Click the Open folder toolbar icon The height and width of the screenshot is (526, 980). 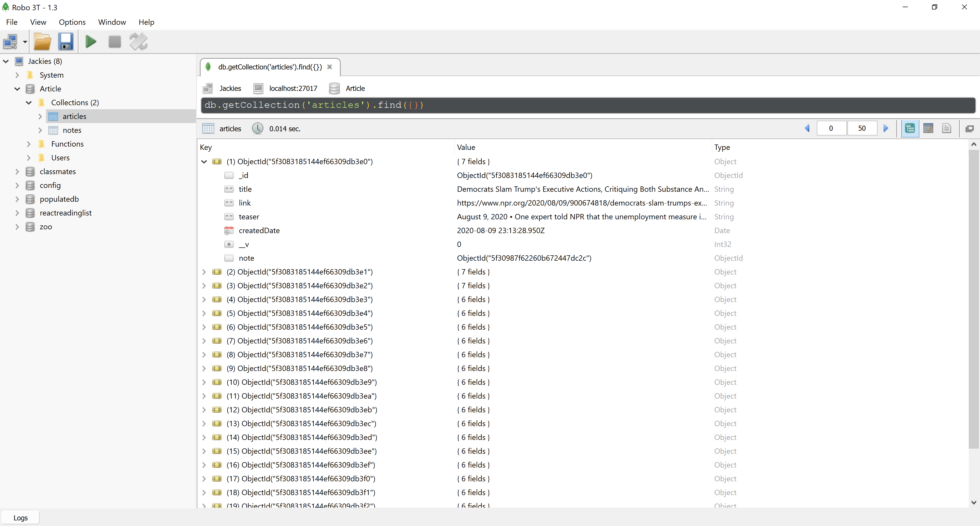coord(42,42)
